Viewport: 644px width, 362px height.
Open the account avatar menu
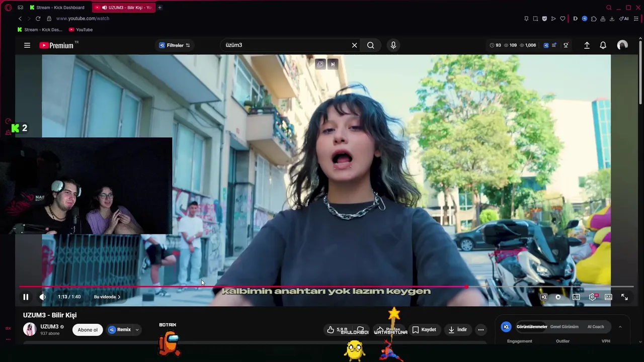pyautogui.click(x=622, y=45)
